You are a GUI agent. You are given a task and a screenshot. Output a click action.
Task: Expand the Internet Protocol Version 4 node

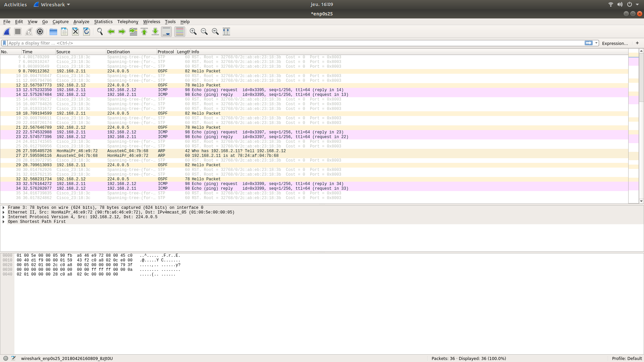4,217
